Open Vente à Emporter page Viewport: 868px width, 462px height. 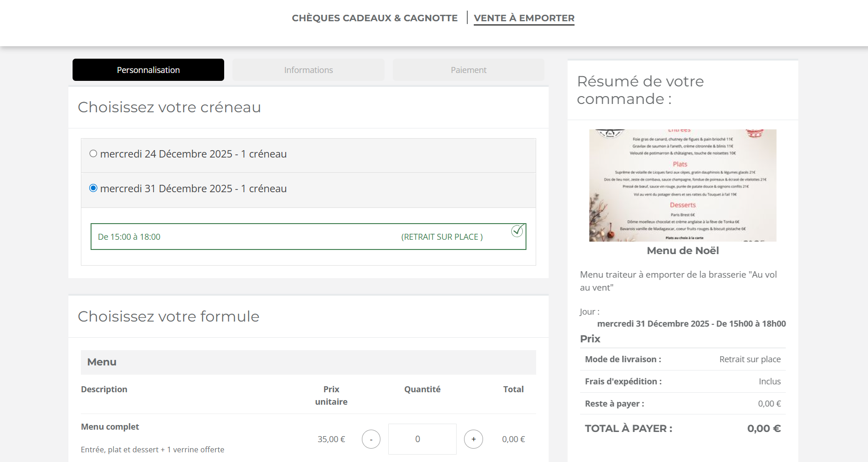[x=524, y=18]
